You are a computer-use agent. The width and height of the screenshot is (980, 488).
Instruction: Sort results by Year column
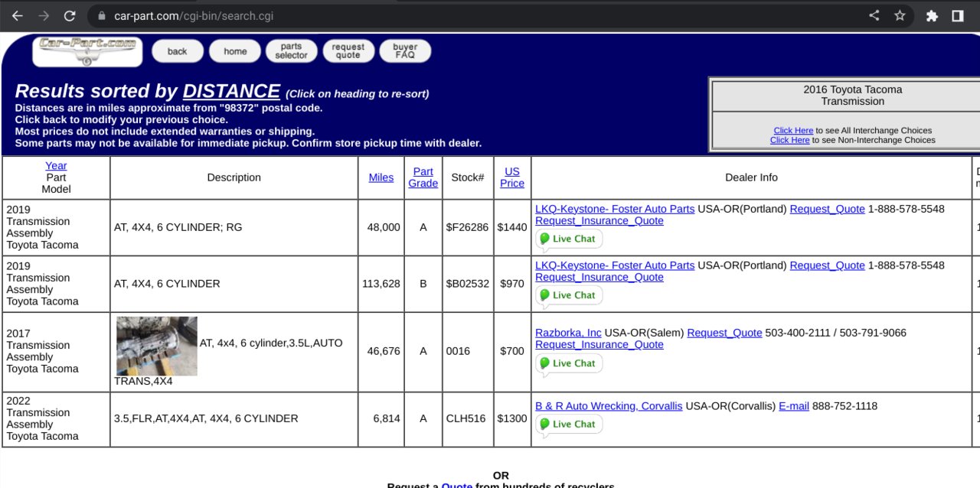pyautogui.click(x=56, y=165)
